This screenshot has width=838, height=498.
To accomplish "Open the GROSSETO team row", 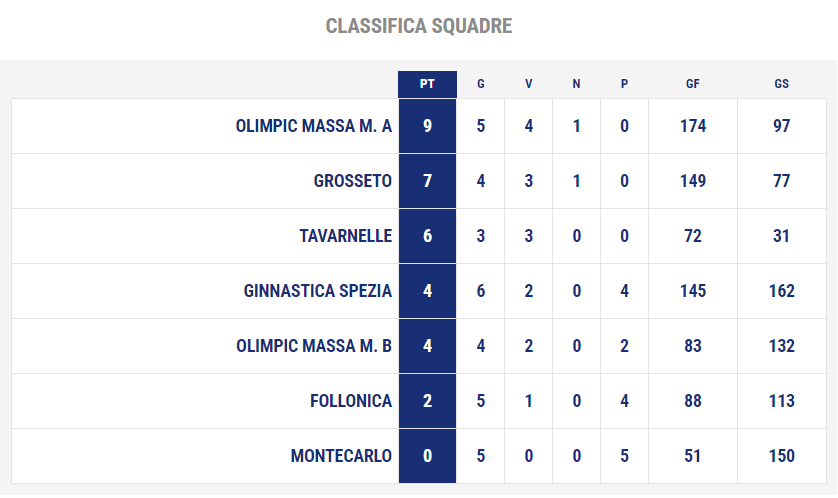I will point(419,181).
